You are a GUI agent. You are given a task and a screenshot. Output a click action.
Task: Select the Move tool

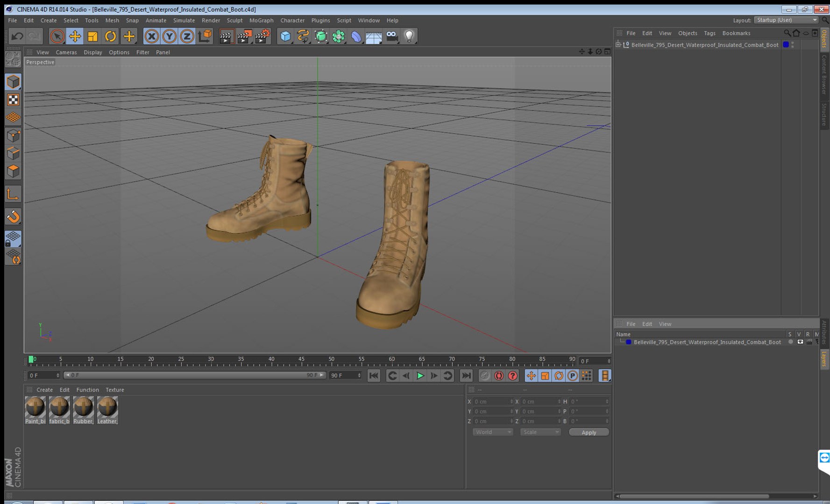(x=75, y=36)
